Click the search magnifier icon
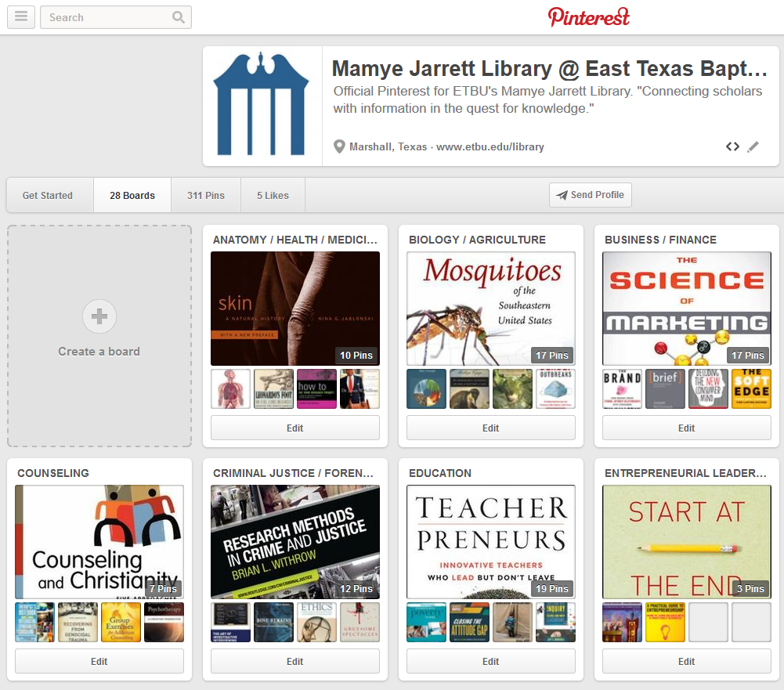The image size is (784, 690). click(x=179, y=17)
